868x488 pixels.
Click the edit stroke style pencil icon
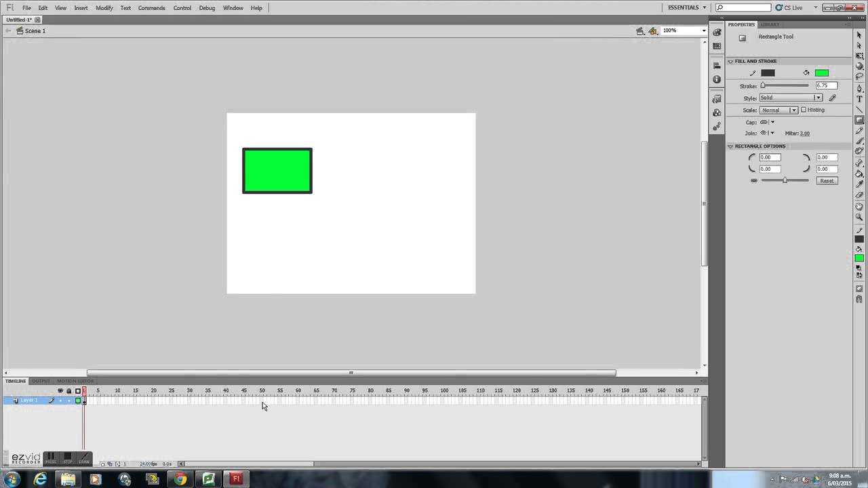(x=833, y=98)
